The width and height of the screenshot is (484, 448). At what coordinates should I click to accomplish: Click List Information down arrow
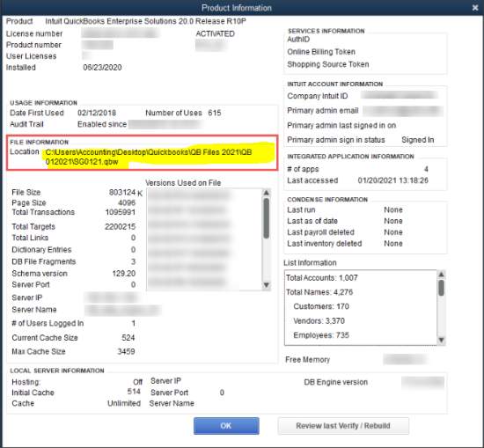(442, 340)
